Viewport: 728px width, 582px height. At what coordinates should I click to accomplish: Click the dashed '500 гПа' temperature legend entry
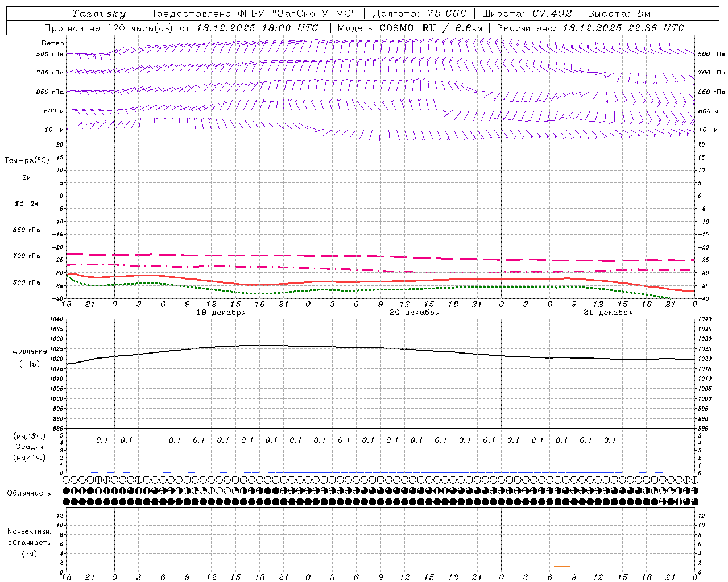click(26, 282)
